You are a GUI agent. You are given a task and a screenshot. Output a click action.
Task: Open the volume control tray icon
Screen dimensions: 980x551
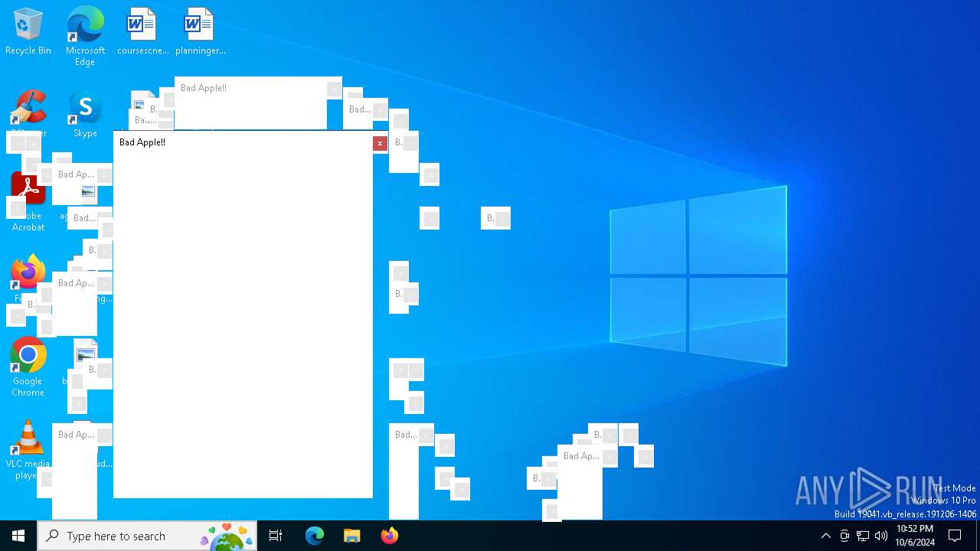click(x=881, y=536)
